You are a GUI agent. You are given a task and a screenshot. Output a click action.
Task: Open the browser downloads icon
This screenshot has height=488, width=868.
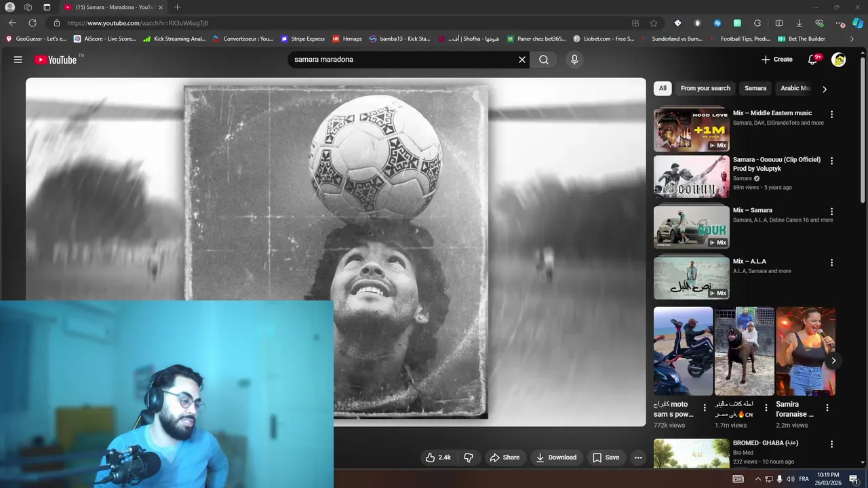pos(800,23)
